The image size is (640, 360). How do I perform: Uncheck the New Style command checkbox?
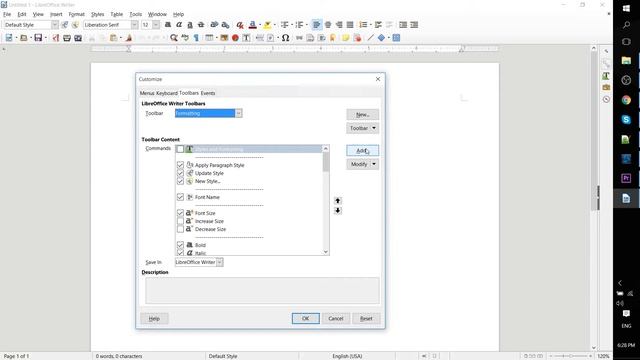tap(180, 181)
